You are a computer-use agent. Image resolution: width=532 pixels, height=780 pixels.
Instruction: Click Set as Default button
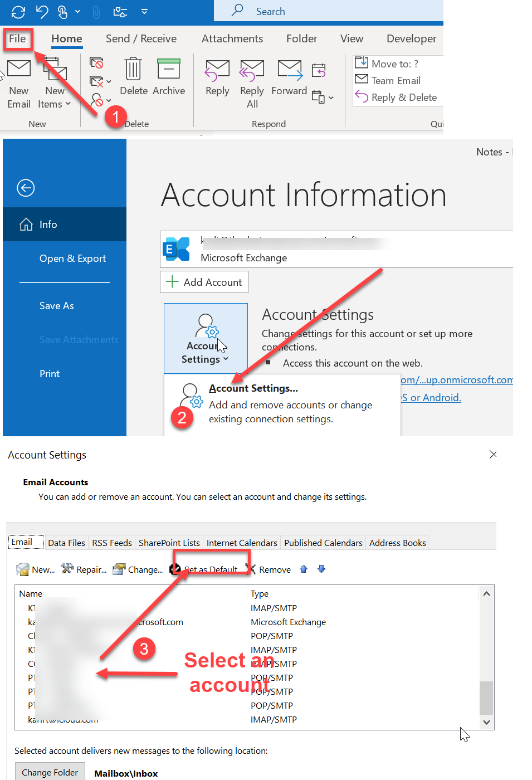tap(204, 569)
